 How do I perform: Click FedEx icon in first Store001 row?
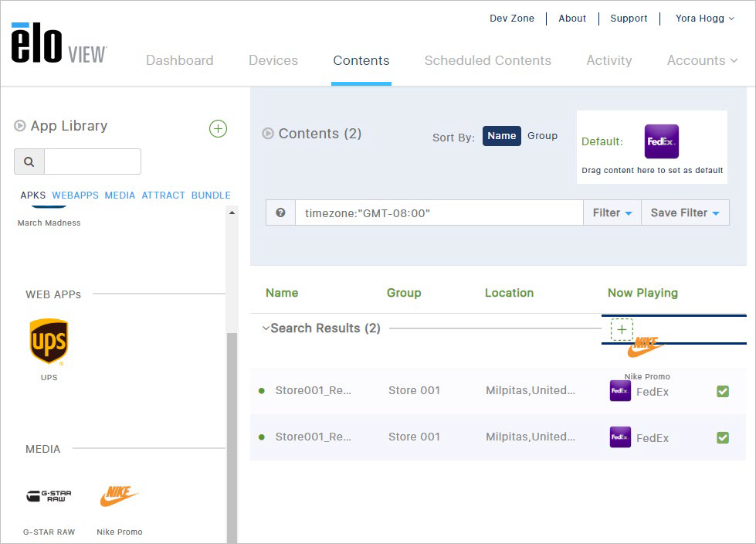point(620,391)
